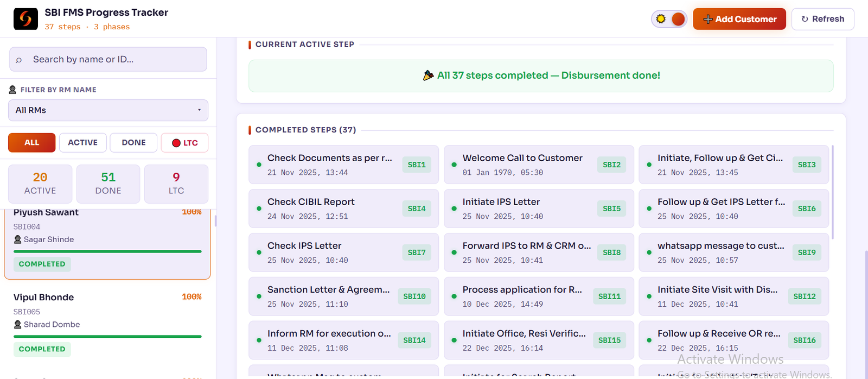Open the Vipul Bhonde customer card
Image resolution: width=868 pixels, height=379 pixels.
107,325
